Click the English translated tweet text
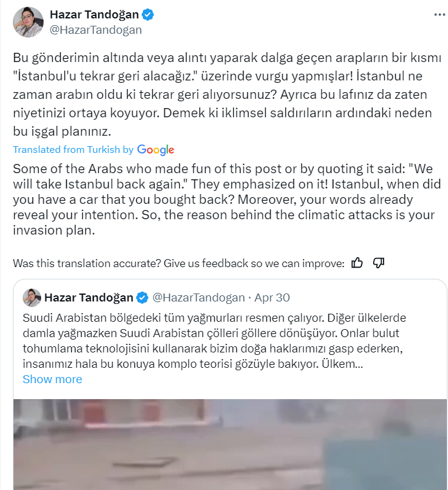This screenshot has width=448, height=490. [x=227, y=200]
